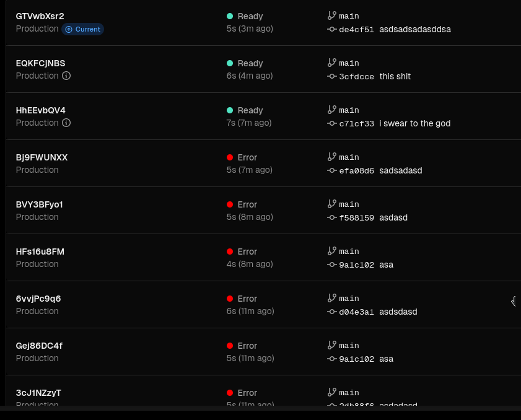
Task: Click the commit icon next to c71cf33
Action: (x=332, y=123)
